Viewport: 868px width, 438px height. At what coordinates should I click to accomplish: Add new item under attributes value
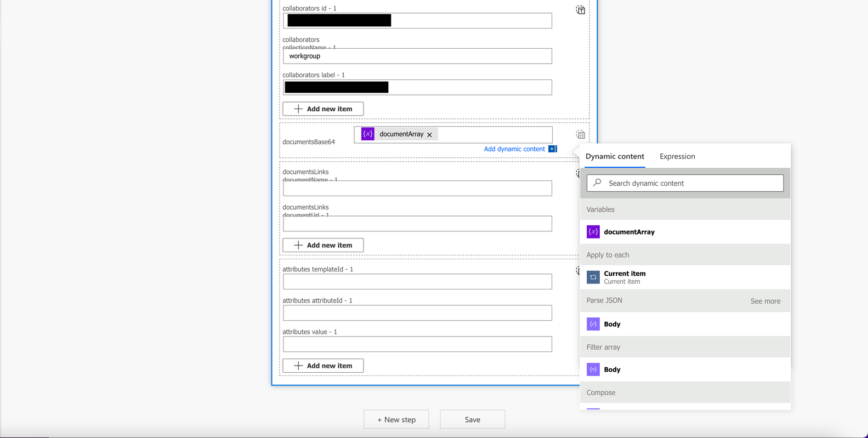323,366
